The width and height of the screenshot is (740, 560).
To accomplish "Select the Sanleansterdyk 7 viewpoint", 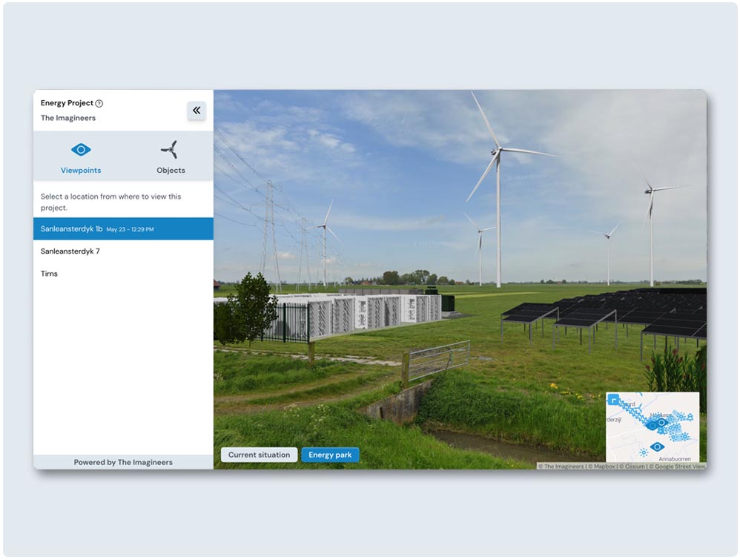I will (123, 251).
